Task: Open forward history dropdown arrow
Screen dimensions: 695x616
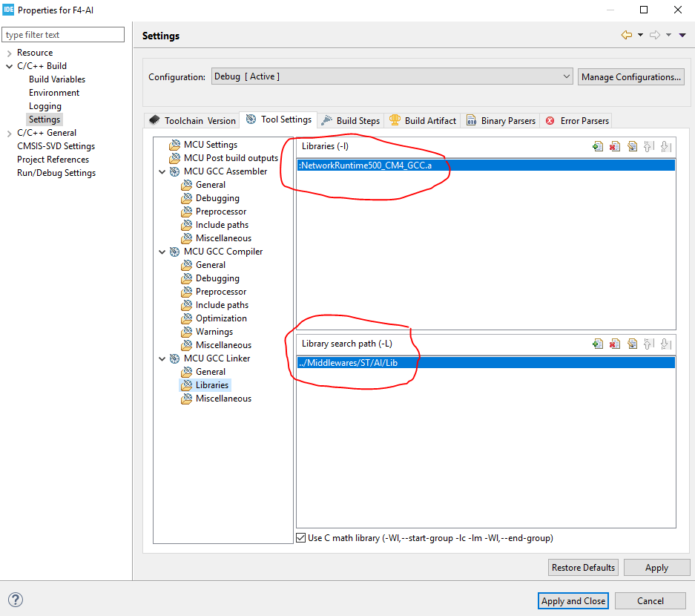Action: [668, 35]
